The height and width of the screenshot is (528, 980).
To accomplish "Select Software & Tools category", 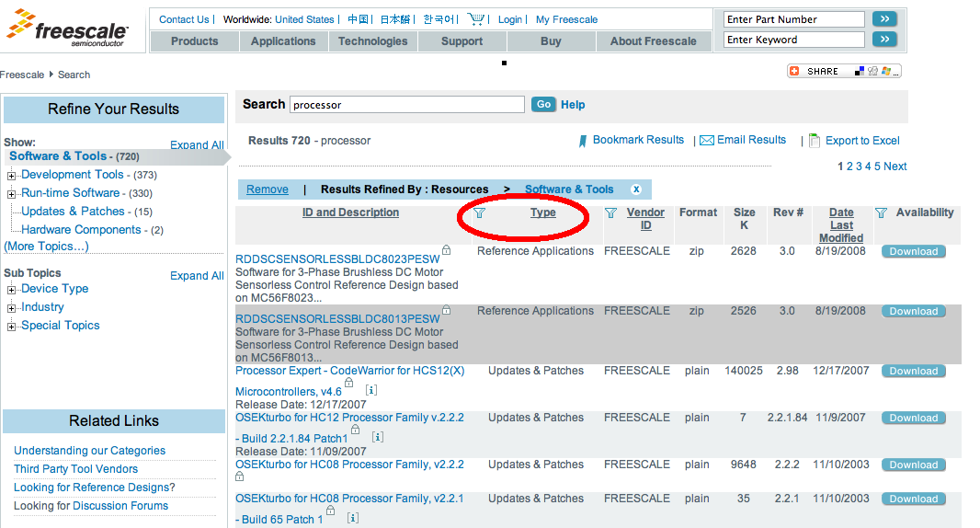I will pyautogui.click(x=58, y=155).
